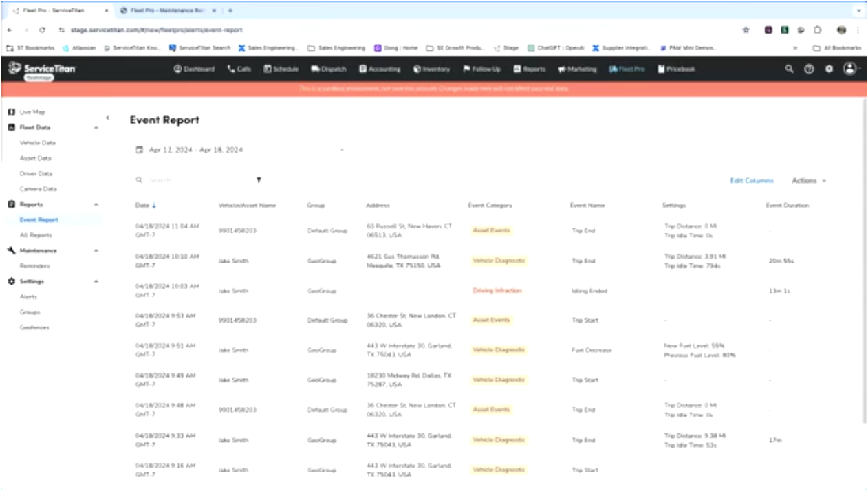Click the search magnifier in the top bar
This screenshot has height=491, width=868.
788,69
